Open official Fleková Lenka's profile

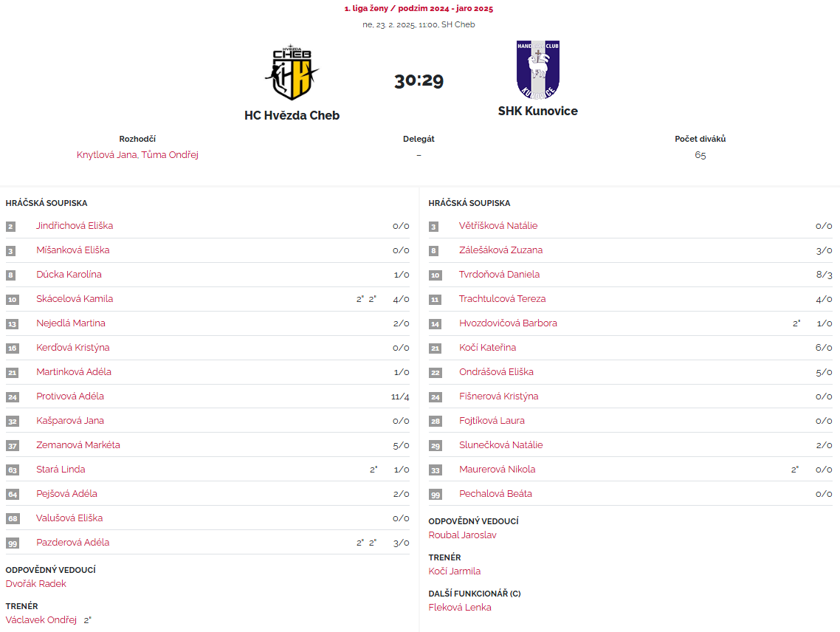[x=460, y=608]
